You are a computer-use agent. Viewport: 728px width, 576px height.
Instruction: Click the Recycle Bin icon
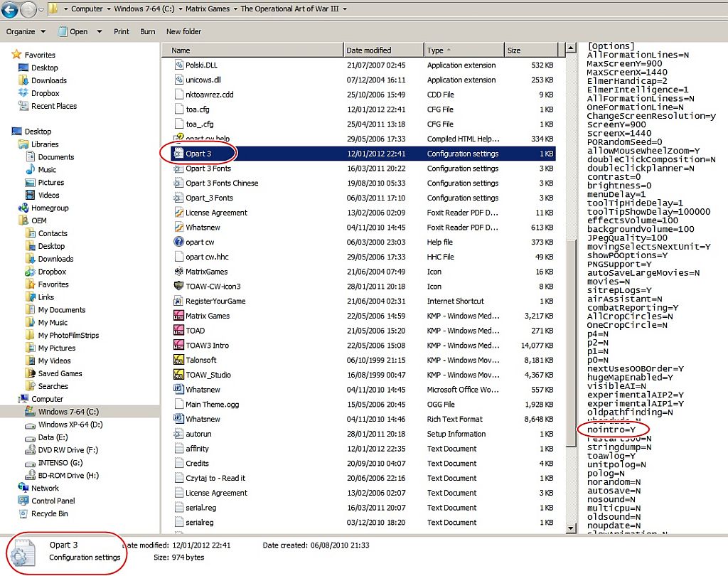point(23,513)
